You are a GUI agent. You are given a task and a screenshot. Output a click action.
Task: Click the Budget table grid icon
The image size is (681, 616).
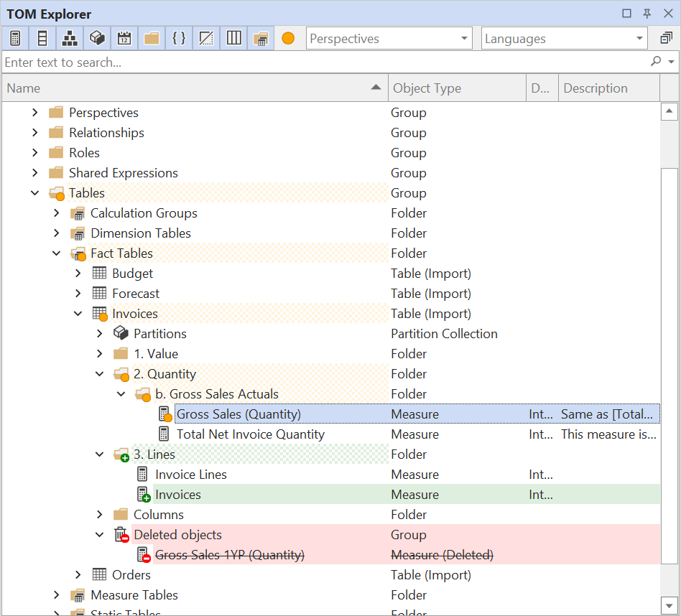tap(99, 273)
